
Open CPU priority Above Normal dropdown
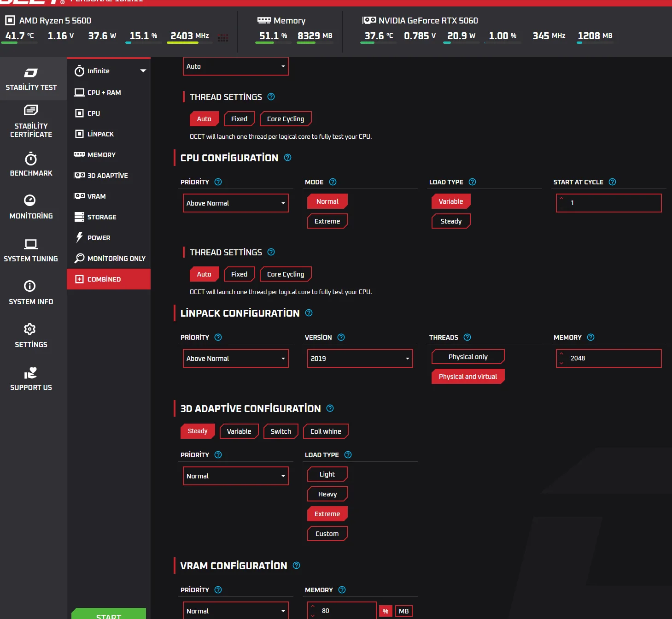pyautogui.click(x=236, y=203)
